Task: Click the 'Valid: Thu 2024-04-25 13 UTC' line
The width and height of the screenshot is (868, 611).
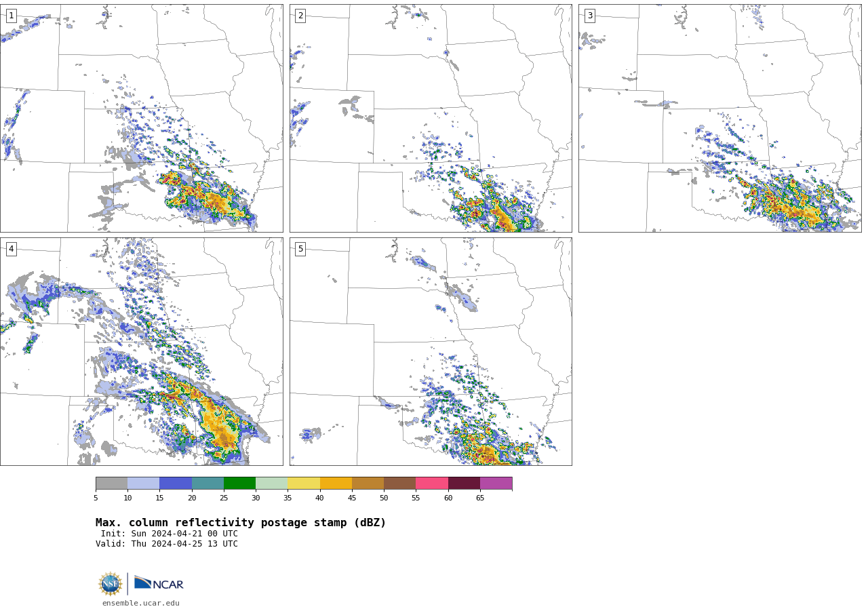Action: point(167,544)
